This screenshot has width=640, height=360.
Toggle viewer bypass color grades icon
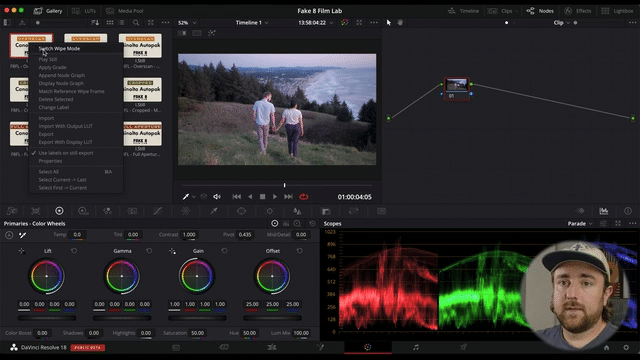point(344,23)
